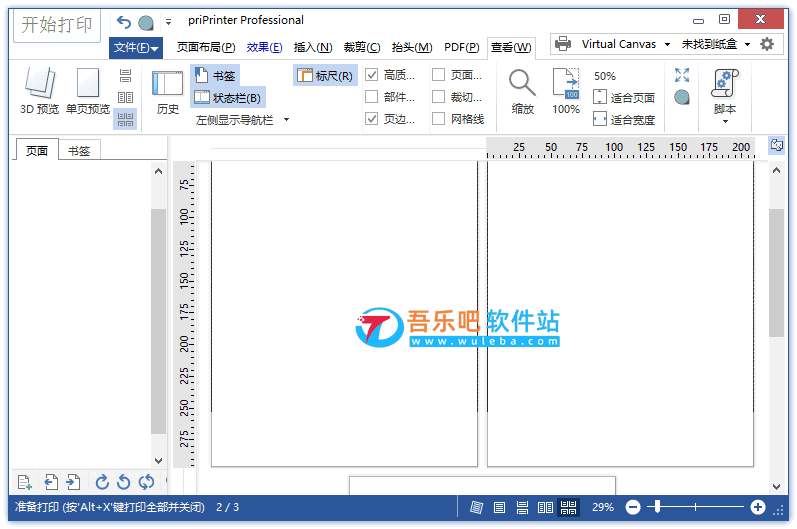Switch to 效果(E) ribbon tab
Image resolution: width=797 pixels, height=529 pixels.
click(264, 47)
